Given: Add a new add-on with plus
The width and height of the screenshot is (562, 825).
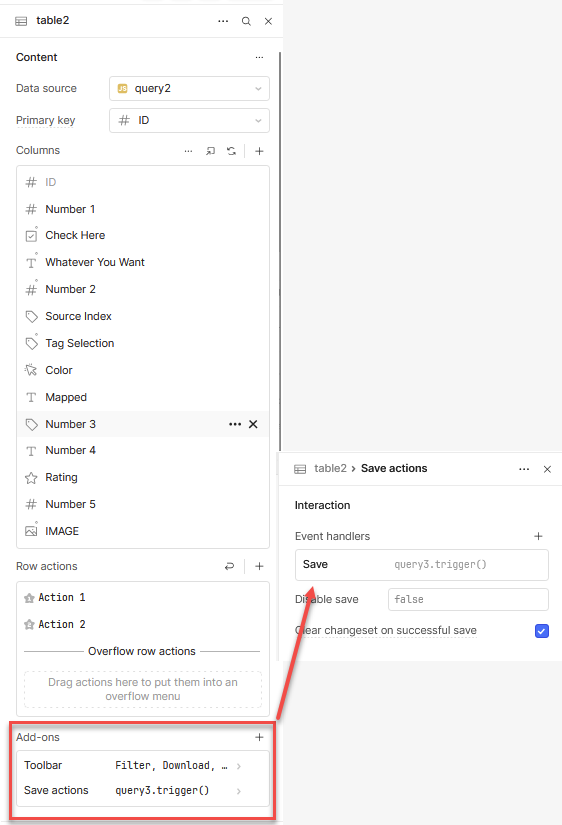Looking at the screenshot, I should pos(259,737).
